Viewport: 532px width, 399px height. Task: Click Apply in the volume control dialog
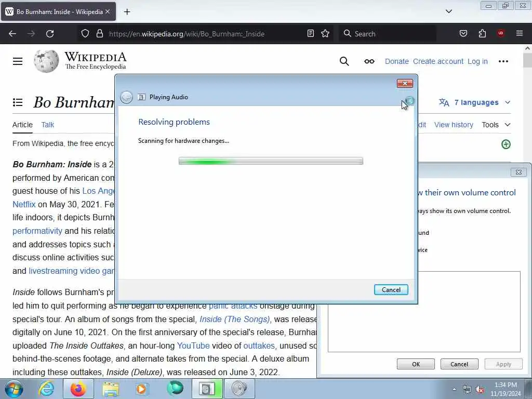point(503,364)
